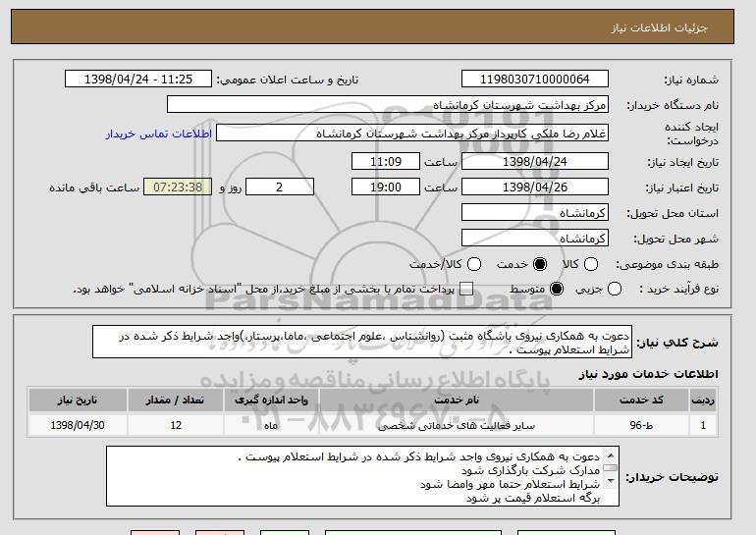Image resolution: width=756 pixels, height=535 pixels.
Task: Click the نام دستگاه خریدار field
Action: click(388, 105)
